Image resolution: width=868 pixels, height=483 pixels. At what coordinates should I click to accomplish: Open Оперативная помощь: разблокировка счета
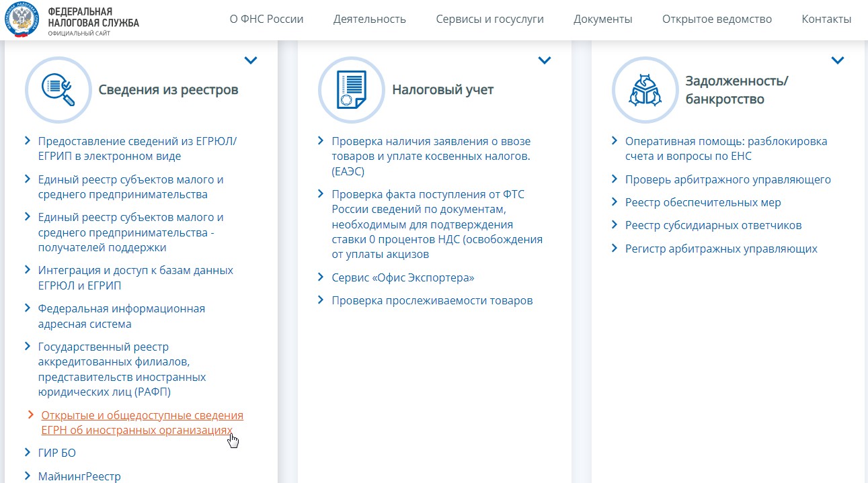coord(725,149)
